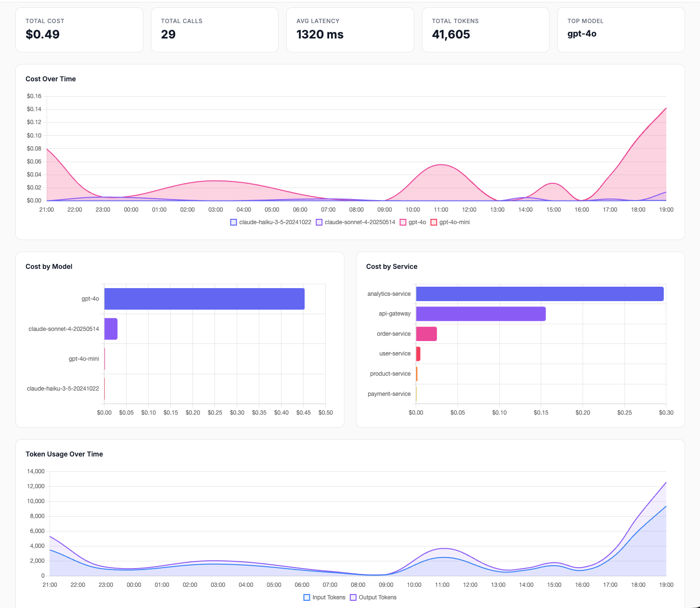Select the claude-sonnet-4-20250514 bar in Cost by Model
The height and width of the screenshot is (608, 700).
(x=111, y=329)
